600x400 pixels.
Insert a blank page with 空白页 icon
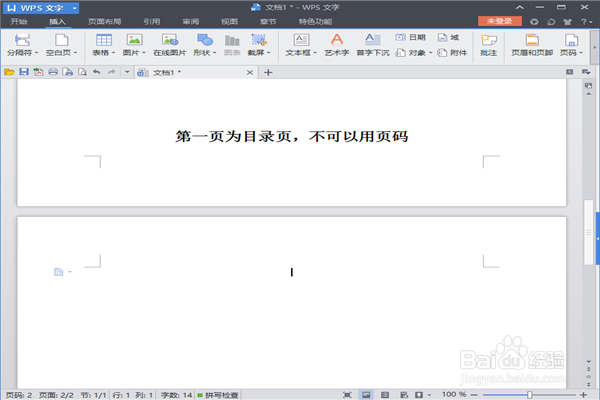[61, 40]
